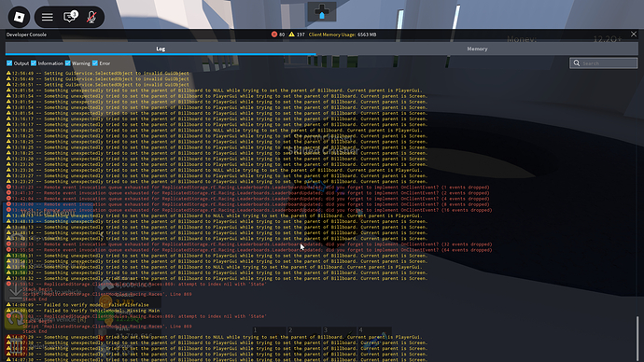Open the hamburger list menu
The image size is (644, 362).
coord(48,17)
